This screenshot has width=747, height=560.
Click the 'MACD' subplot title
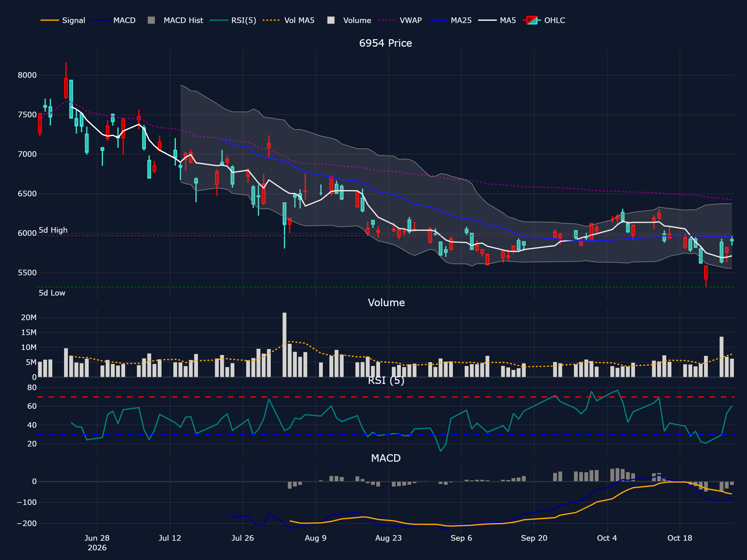click(x=386, y=458)
